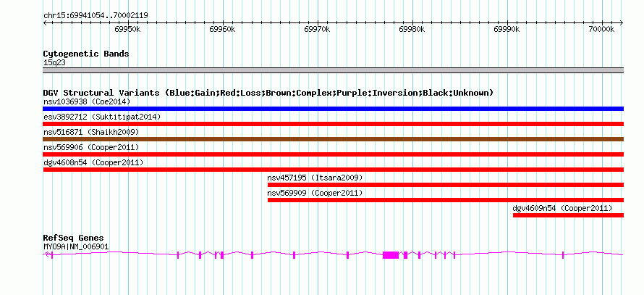
Task: Click the gray 15q23 cytogenetic band bar
Action: point(333,70)
